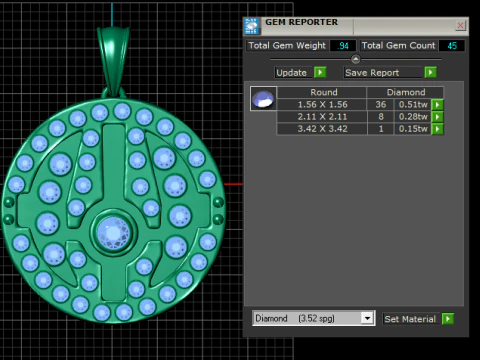The image size is (480, 360).
Task: Click the Total Gem Weight label
Action: [287, 46]
